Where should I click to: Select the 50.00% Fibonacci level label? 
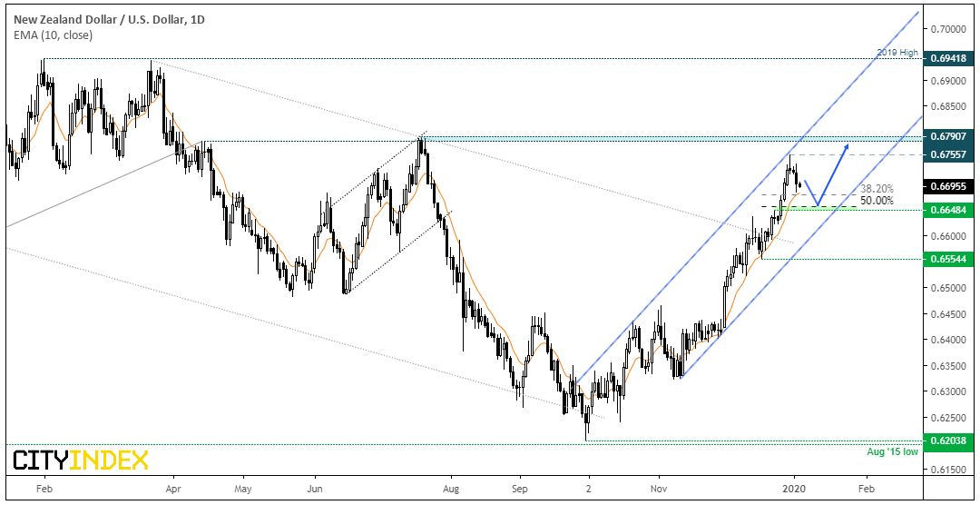click(877, 201)
